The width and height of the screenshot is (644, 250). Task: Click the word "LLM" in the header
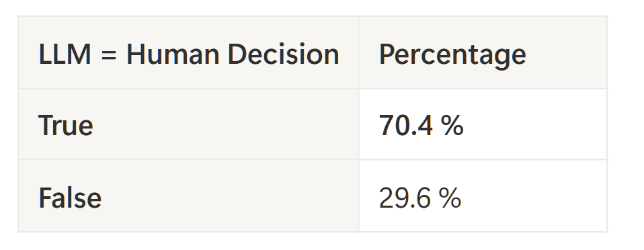point(65,54)
